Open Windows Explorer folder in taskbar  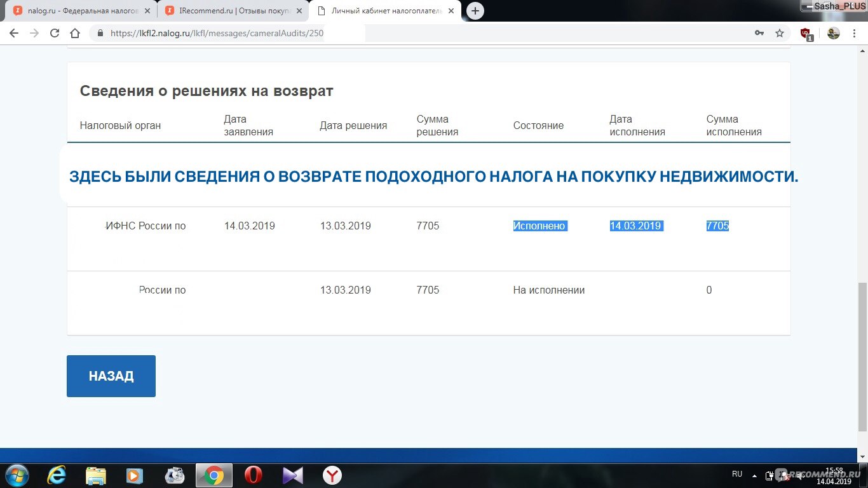click(x=96, y=475)
